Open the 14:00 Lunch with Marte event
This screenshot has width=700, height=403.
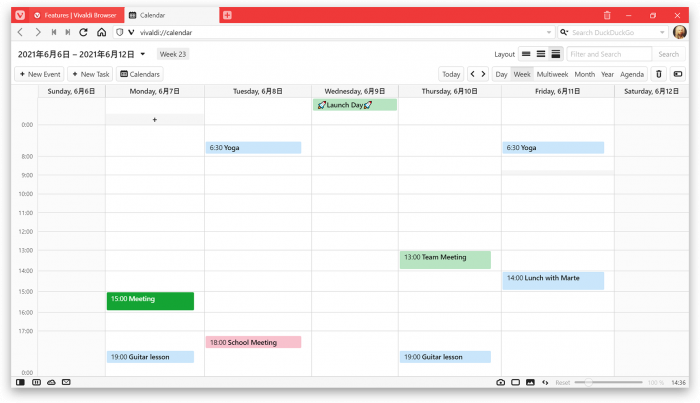coord(553,281)
